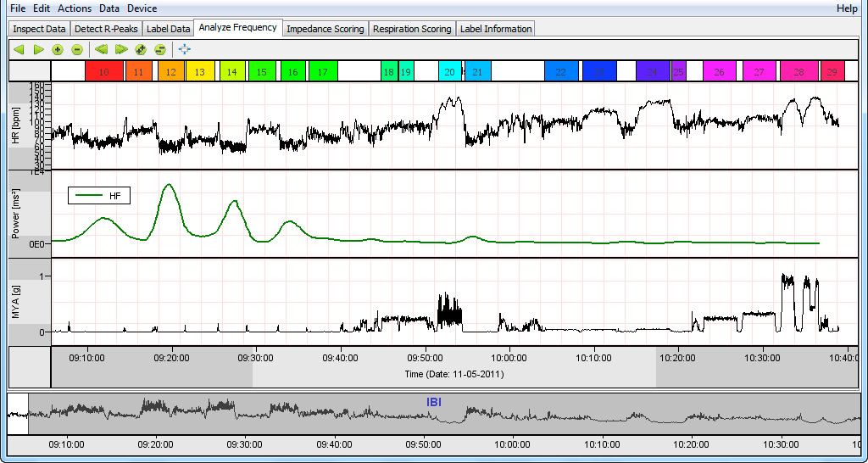Select the Analyze Frequency tab

tap(238, 27)
